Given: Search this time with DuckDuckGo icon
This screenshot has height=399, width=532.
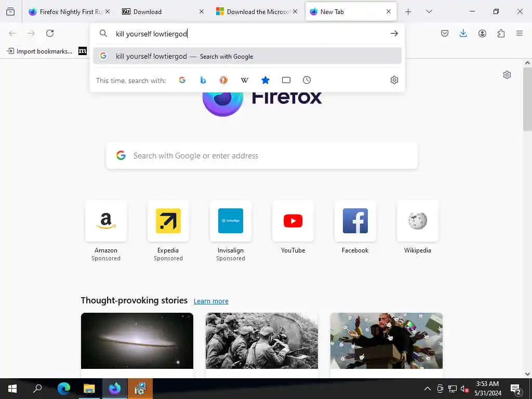Looking at the screenshot, I should click(223, 80).
